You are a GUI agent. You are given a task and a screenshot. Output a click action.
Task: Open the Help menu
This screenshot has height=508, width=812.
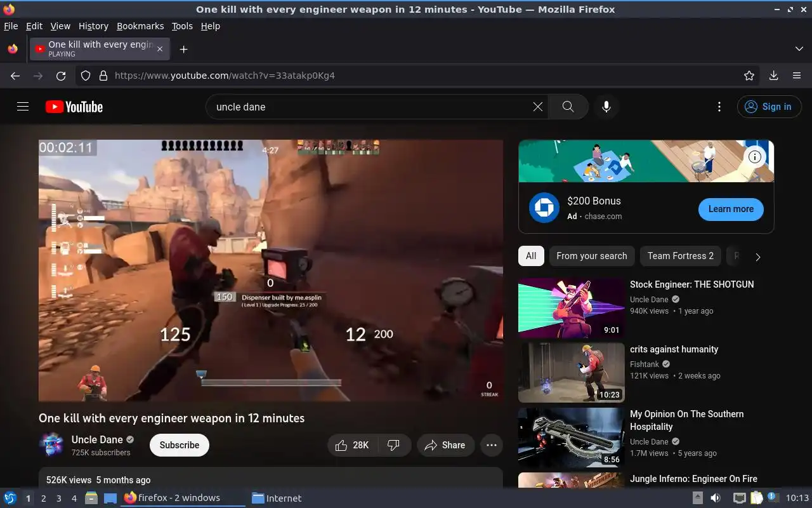[x=211, y=26]
